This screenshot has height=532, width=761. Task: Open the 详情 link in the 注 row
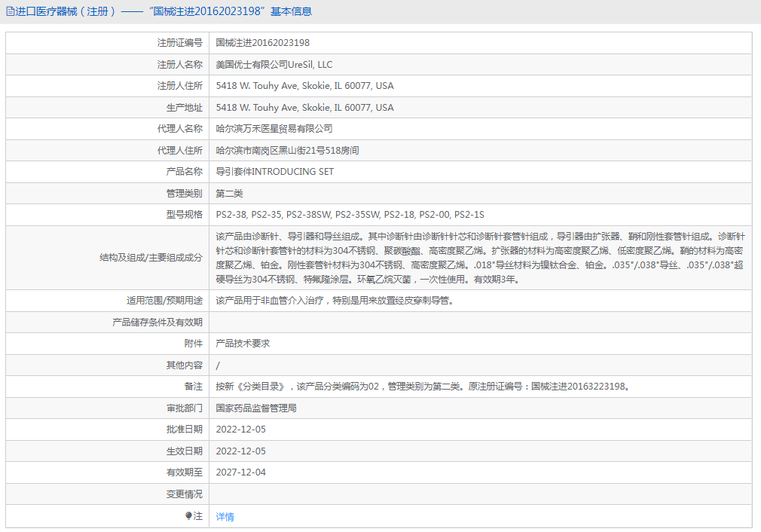225,517
